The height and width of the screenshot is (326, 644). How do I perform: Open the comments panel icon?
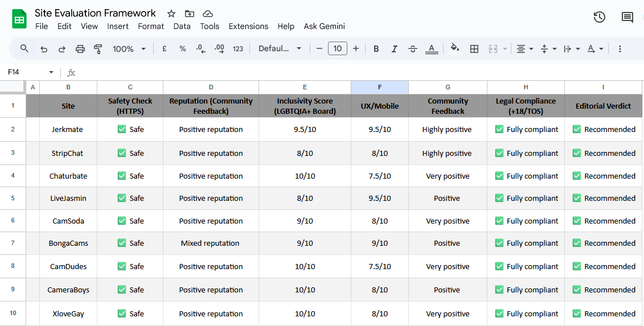[x=627, y=17]
